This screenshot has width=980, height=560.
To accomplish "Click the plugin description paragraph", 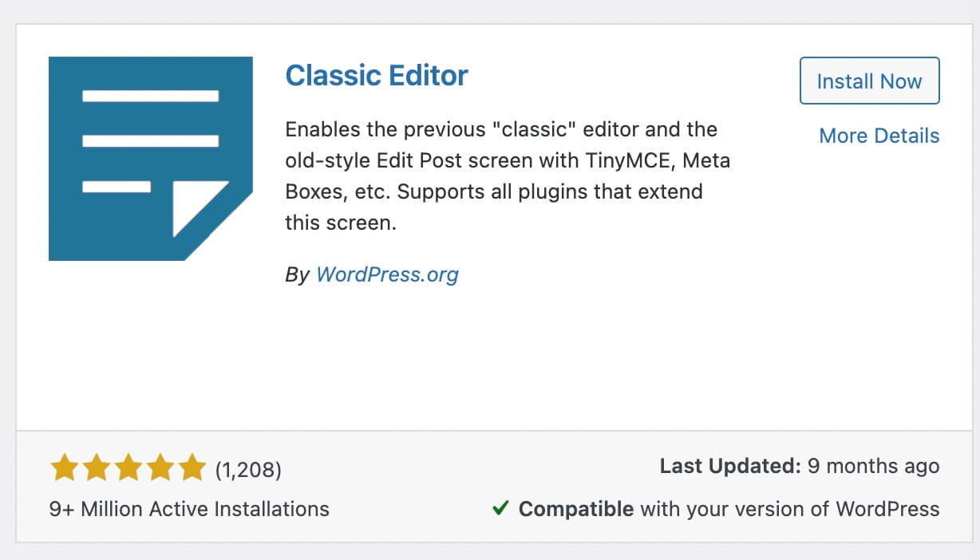I will point(508,175).
